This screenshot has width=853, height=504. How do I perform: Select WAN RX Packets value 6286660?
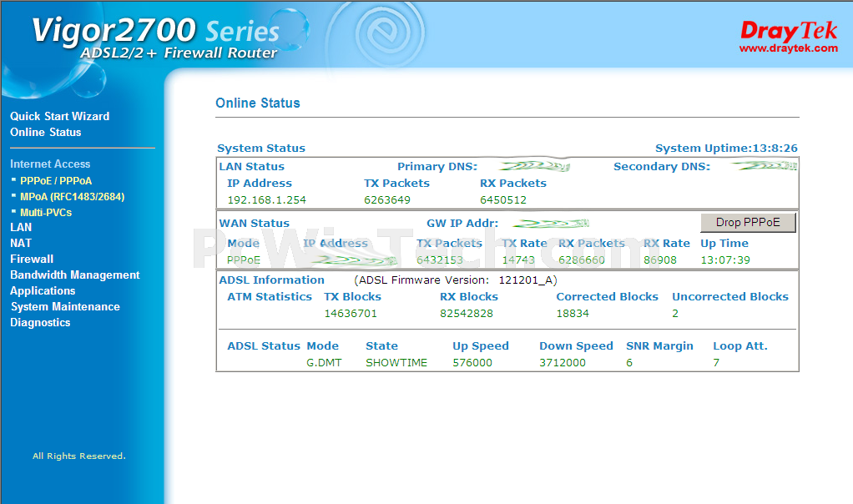click(x=582, y=260)
